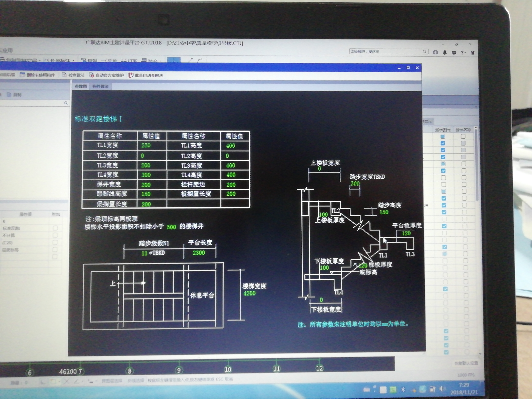Toggle the 标准双跑 row 附加 checkbox
532x399 pixels.
[x=55, y=228]
